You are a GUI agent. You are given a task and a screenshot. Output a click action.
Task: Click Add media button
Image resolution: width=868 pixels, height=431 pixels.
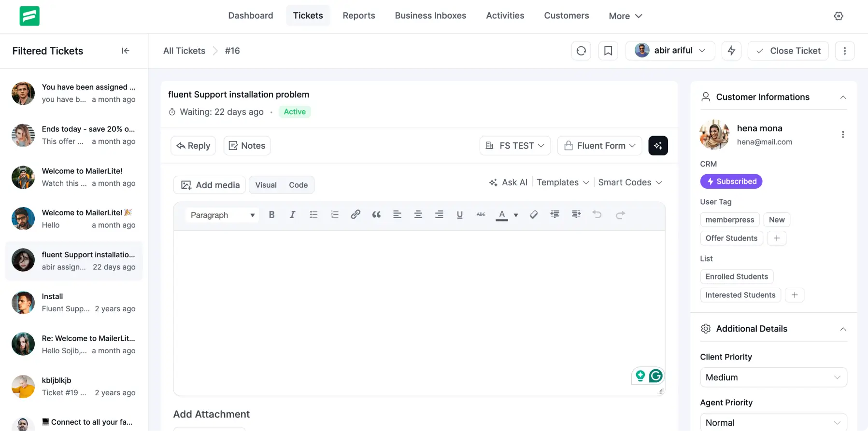(x=210, y=185)
